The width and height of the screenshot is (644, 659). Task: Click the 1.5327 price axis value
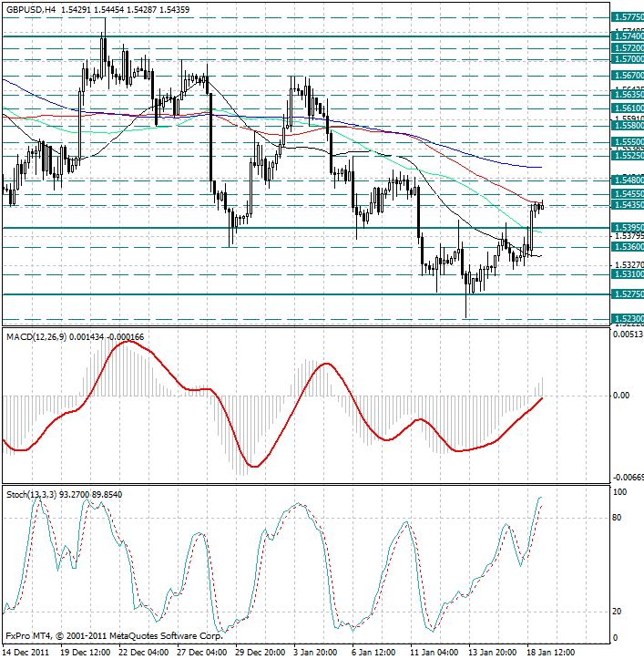tap(629, 264)
